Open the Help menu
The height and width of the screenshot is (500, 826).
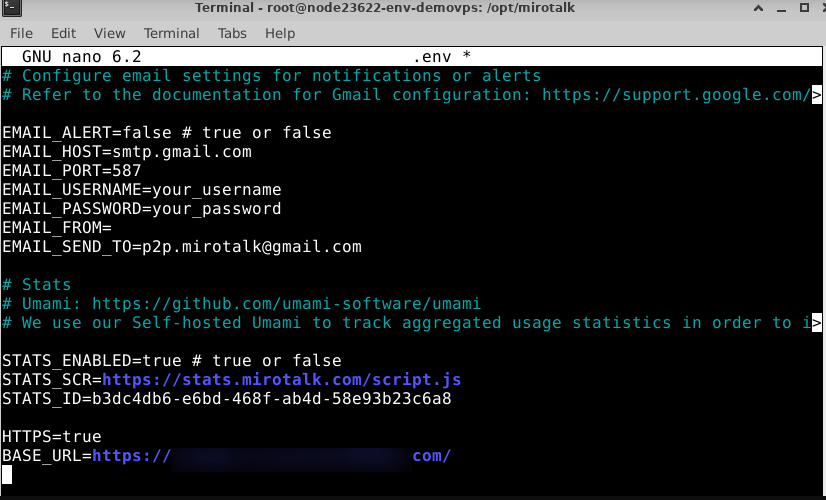[x=280, y=33]
